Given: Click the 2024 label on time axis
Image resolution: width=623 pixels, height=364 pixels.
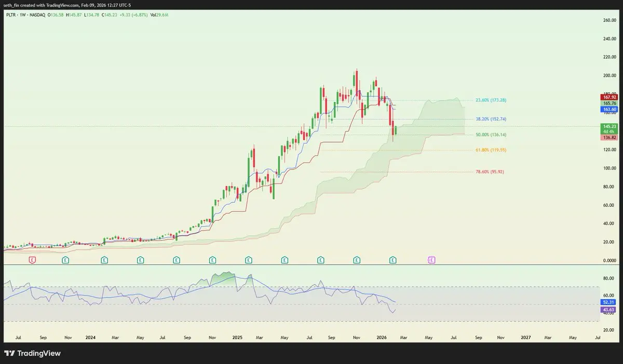Looking at the screenshot, I should click(91, 338).
